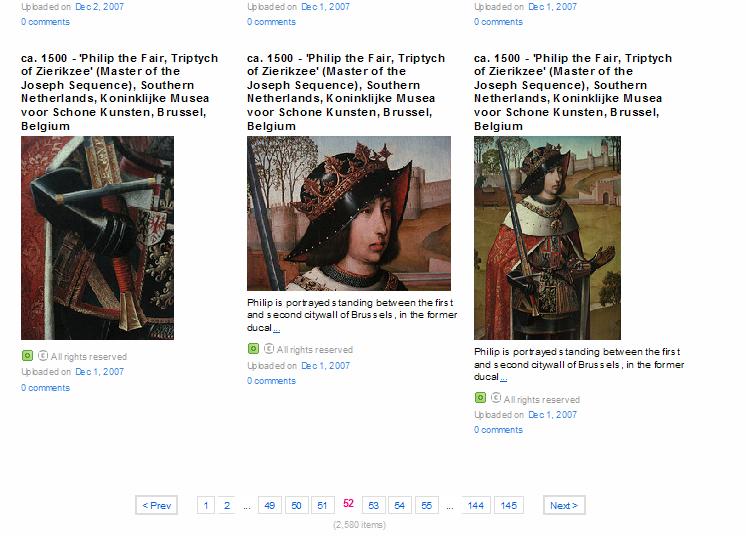Click the (2,580 items) count text
The width and height of the screenshot is (746, 536).
pyautogui.click(x=359, y=525)
